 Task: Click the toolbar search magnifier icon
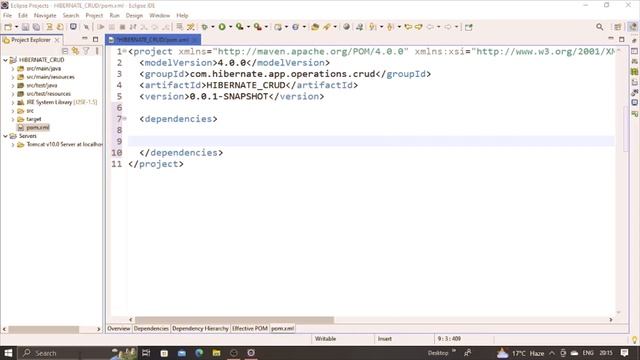600,27
